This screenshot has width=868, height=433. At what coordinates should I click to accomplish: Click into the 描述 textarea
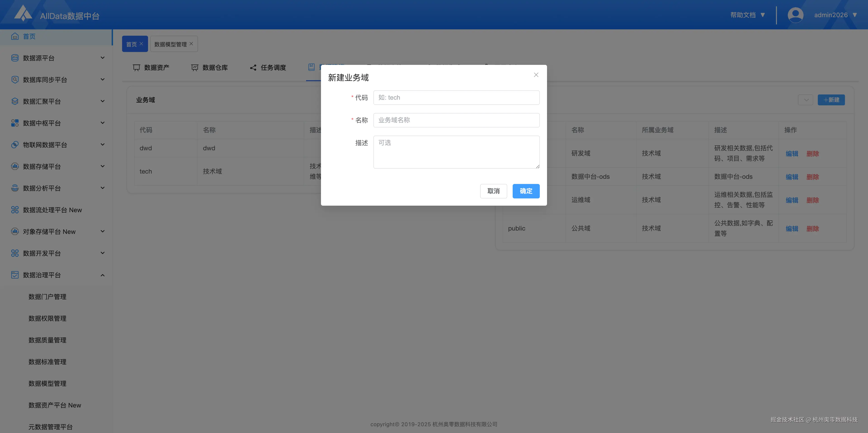click(456, 152)
